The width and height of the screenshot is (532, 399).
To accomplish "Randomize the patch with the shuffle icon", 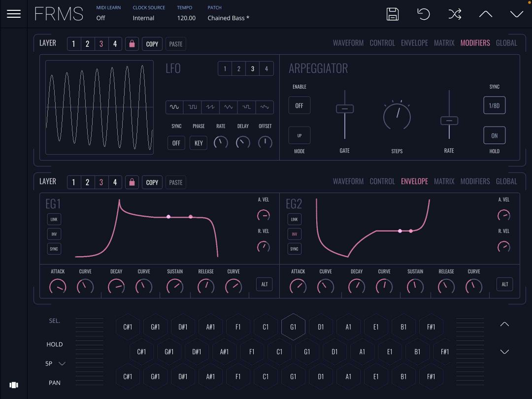I will (455, 14).
